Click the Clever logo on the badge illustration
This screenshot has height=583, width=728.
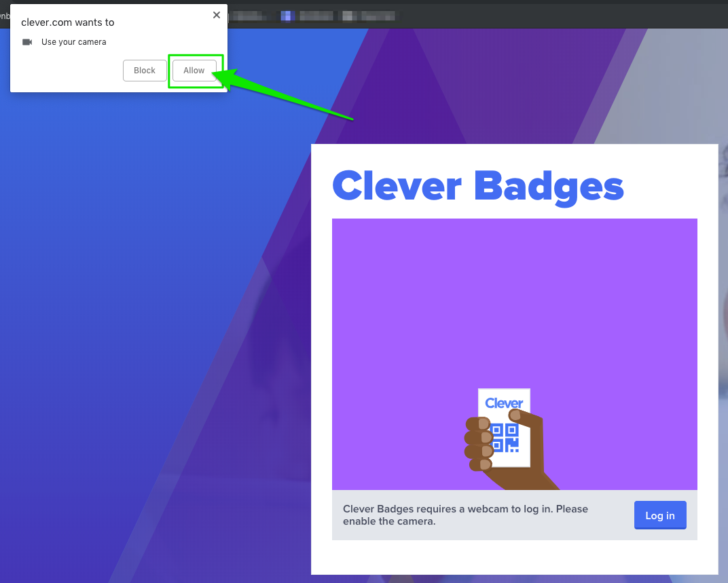pyautogui.click(x=504, y=402)
